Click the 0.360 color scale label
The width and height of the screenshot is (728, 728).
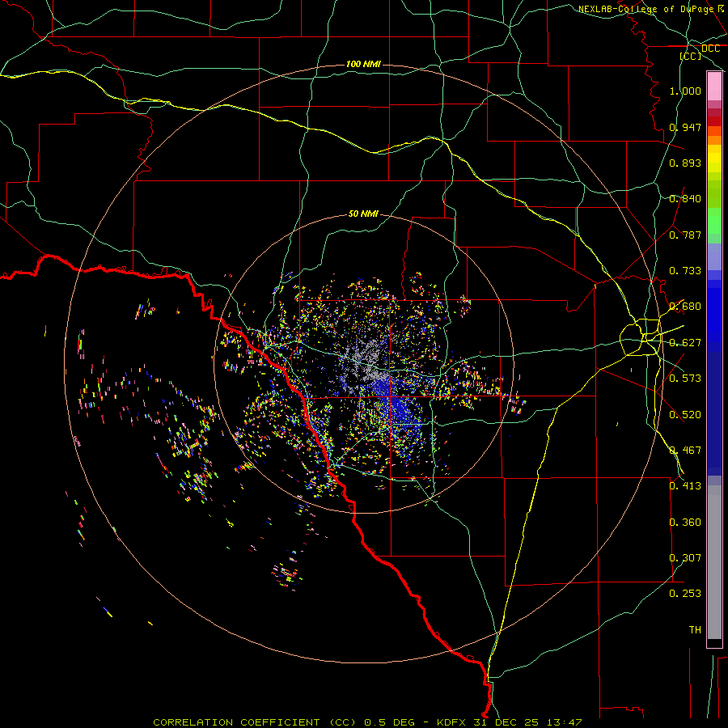tap(685, 523)
